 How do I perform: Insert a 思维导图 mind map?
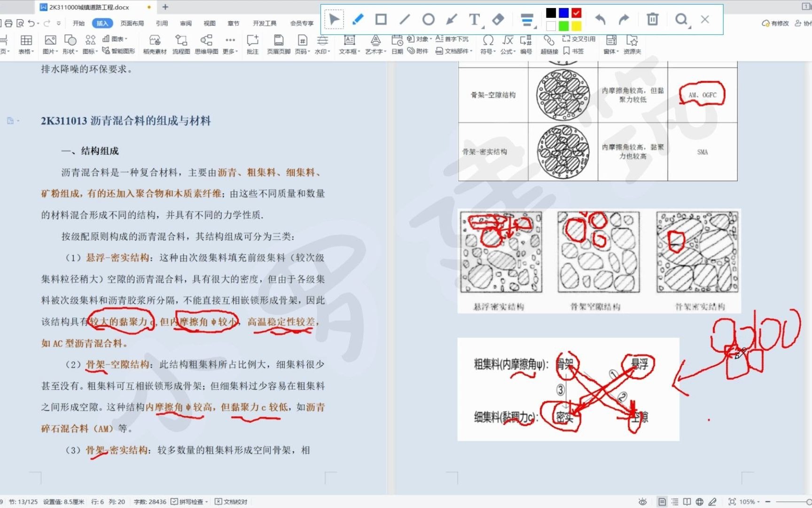(206, 45)
